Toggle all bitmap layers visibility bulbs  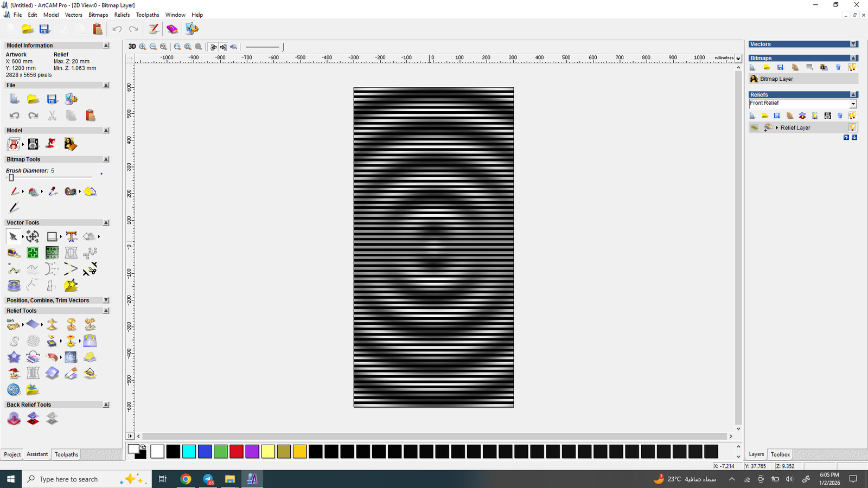(852, 67)
